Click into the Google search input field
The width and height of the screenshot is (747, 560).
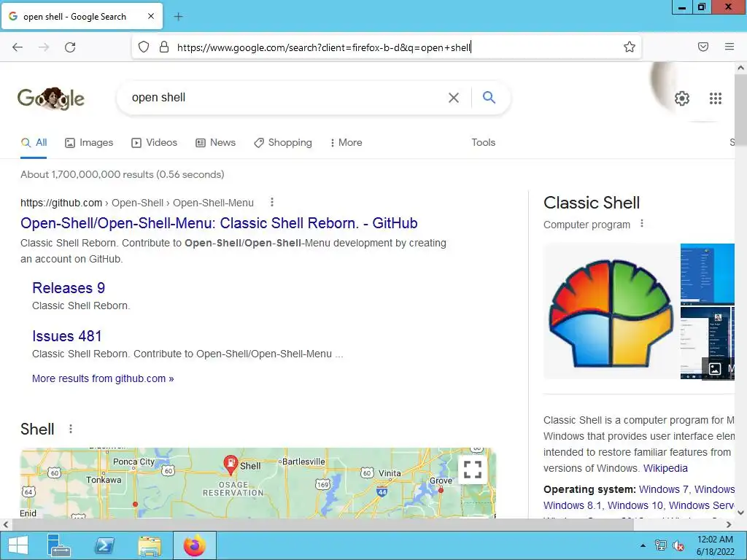[x=286, y=98]
